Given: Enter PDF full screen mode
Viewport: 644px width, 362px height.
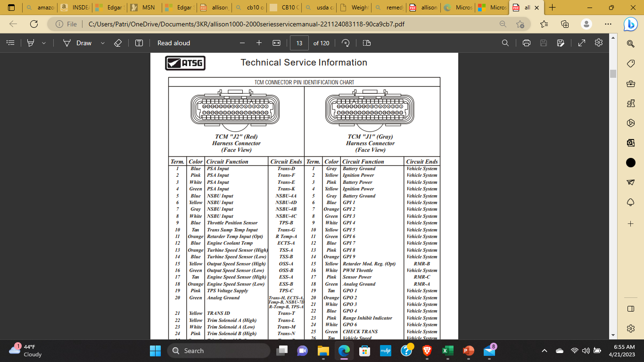Looking at the screenshot, I should click(x=582, y=43).
